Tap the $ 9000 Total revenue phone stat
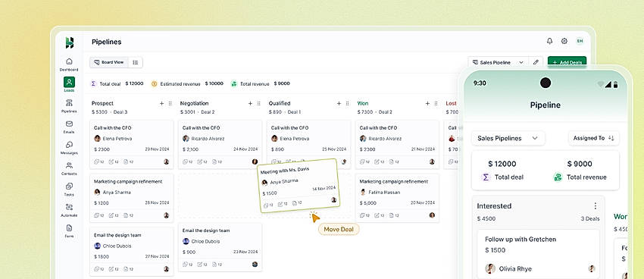Viewport: 644px width, 279px height. point(580,170)
